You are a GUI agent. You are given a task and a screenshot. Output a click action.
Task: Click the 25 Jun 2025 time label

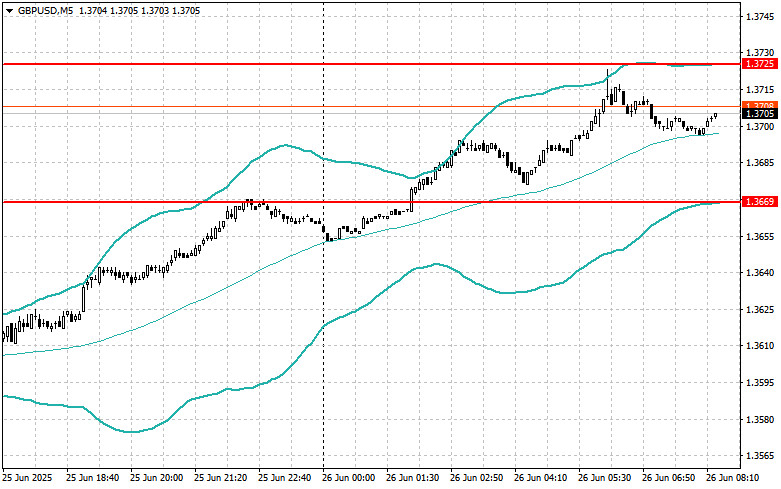(x=27, y=478)
